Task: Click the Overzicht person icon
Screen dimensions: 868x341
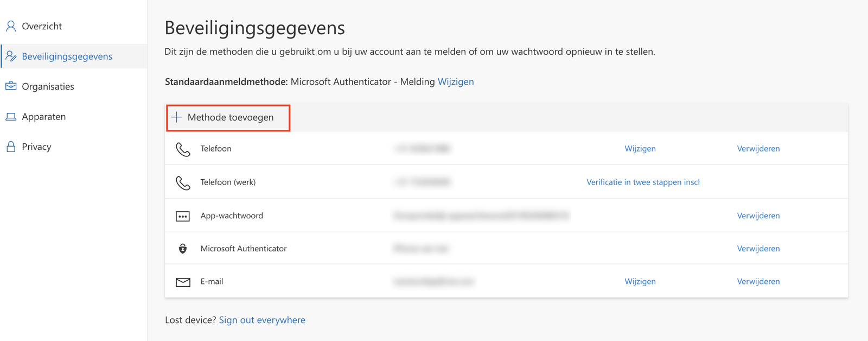Action: [11, 26]
